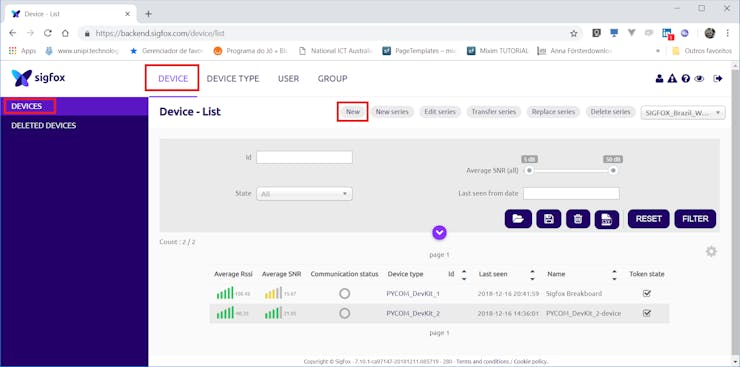Click the CSV export button
This screenshot has height=367, width=740.
tap(607, 219)
